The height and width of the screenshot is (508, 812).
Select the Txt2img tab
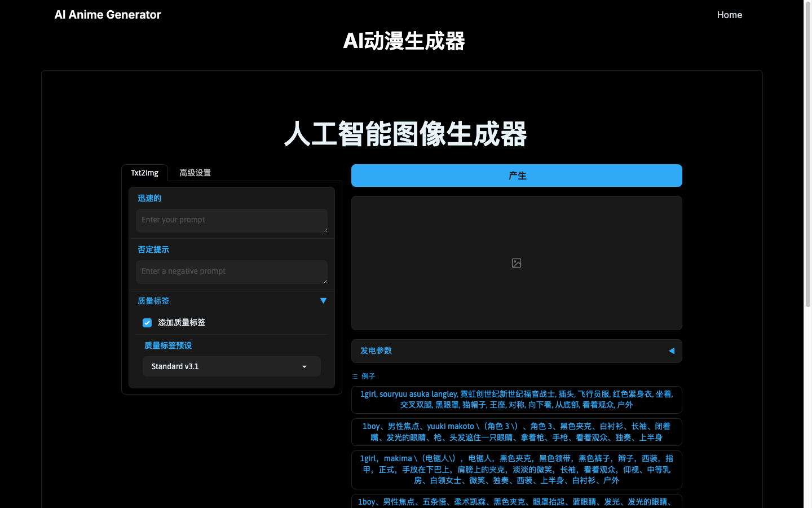click(145, 173)
